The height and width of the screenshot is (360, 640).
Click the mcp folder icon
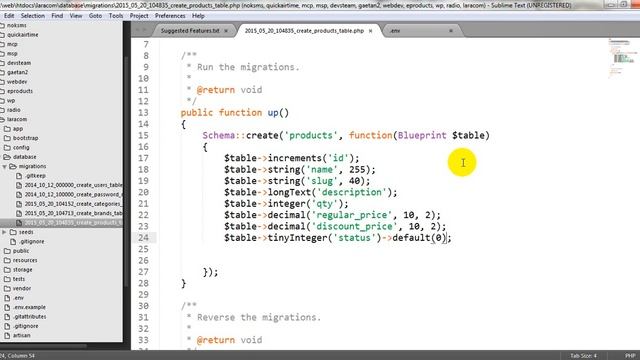coord(2,44)
